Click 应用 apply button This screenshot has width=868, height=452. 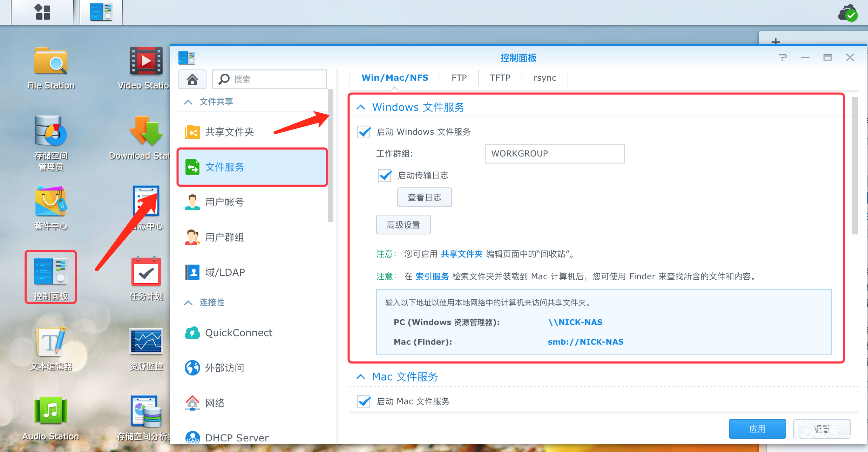click(x=757, y=429)
